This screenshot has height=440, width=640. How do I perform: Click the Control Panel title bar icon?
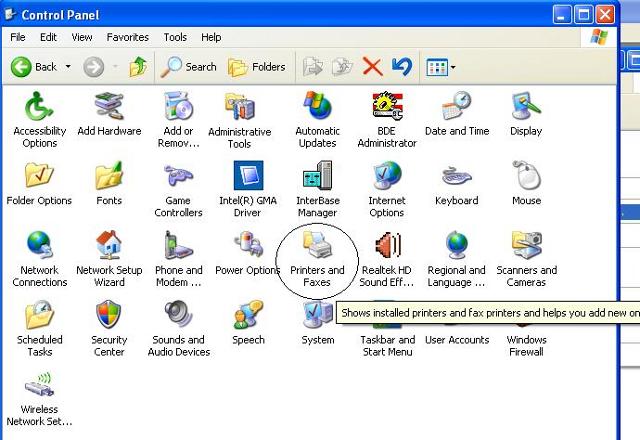click(10, 14)
